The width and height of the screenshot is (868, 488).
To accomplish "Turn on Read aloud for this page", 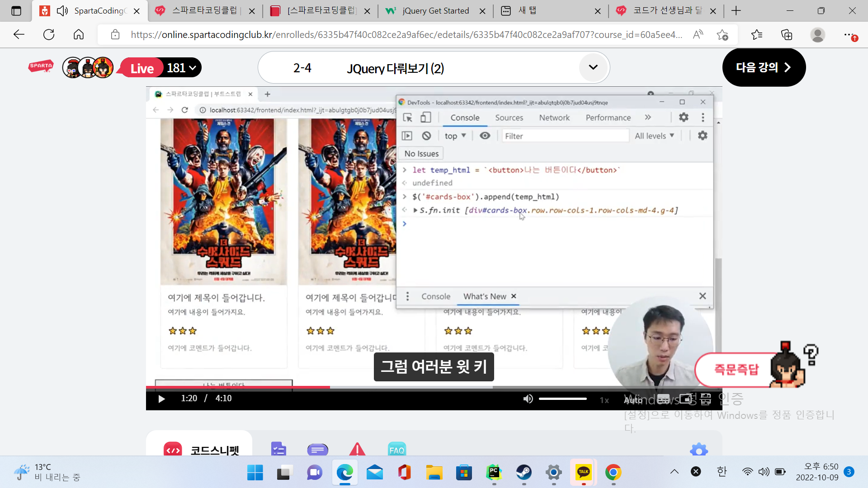I will click(x=698, y=34).
